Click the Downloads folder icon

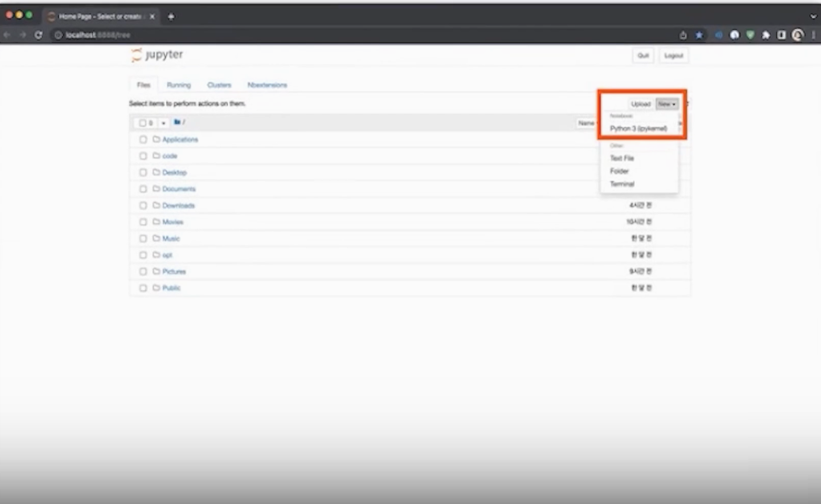coord(156,205)
